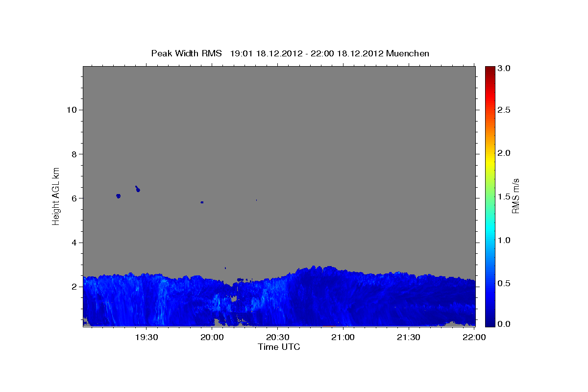
Task: Click the height tick label 6
Action: click(73, 198)
